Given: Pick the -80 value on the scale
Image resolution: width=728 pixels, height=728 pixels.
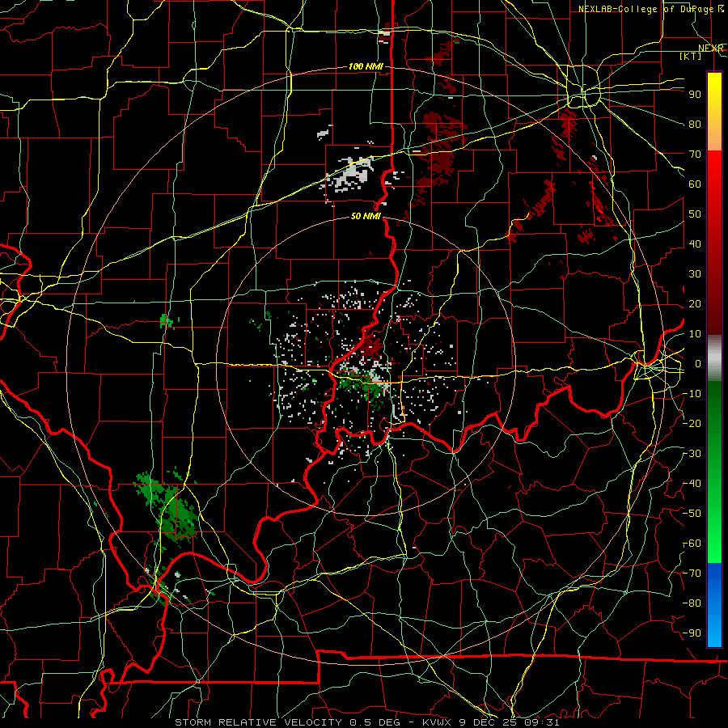Looking at the screenshot, I should click(692, 603).
